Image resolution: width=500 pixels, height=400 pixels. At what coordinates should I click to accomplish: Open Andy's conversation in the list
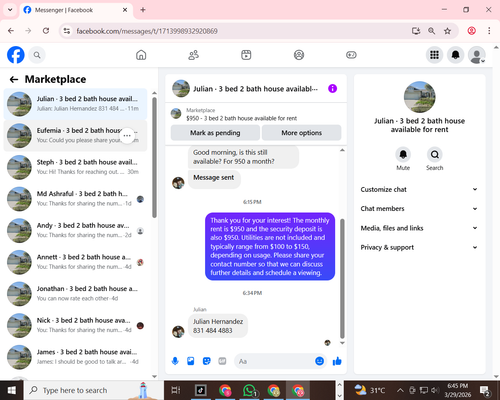[x=75, y=231]
